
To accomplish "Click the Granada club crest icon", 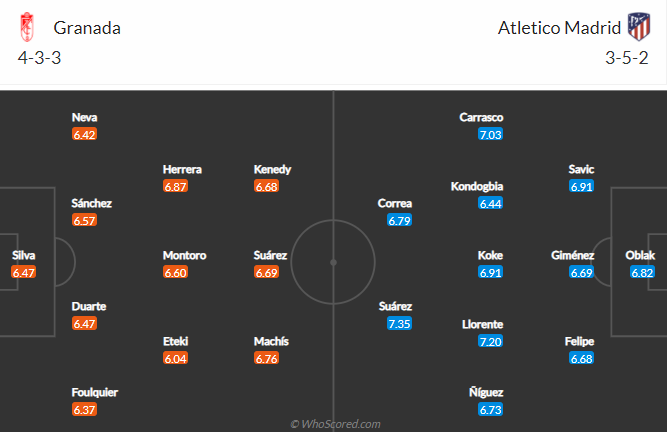I will click(27, 27).
